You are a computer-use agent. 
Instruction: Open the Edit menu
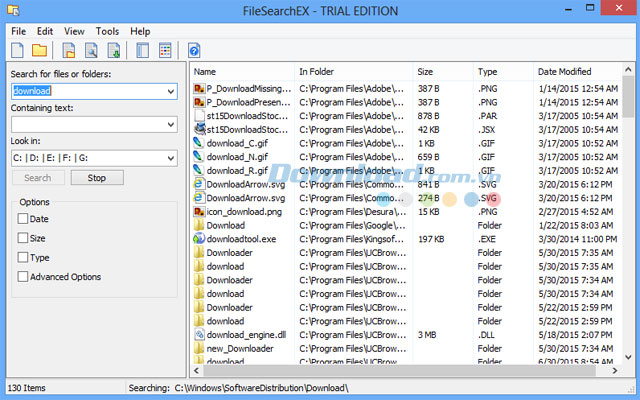point(45,31)
